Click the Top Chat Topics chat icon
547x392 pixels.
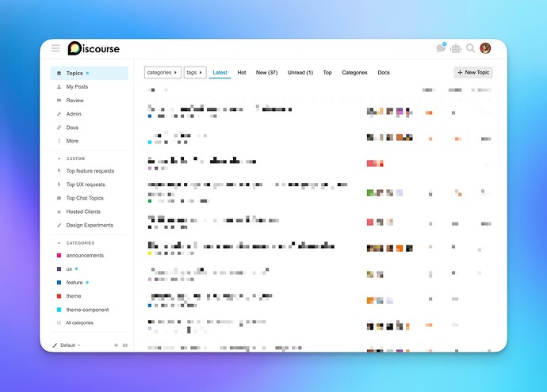click(59, 198)
